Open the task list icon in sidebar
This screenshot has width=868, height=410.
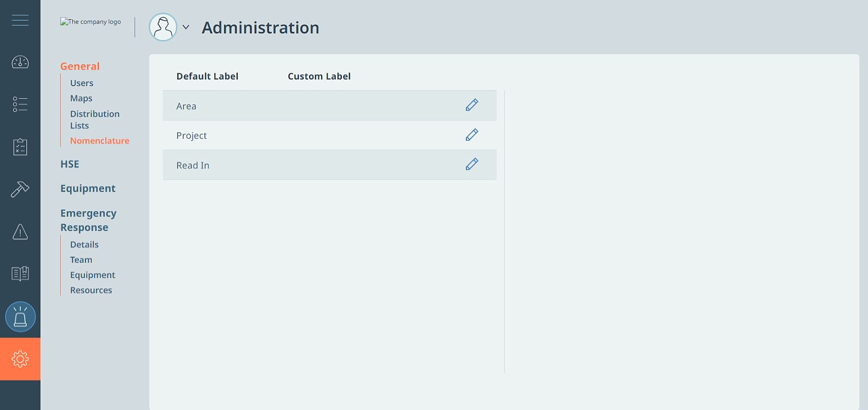pos(20,104)
